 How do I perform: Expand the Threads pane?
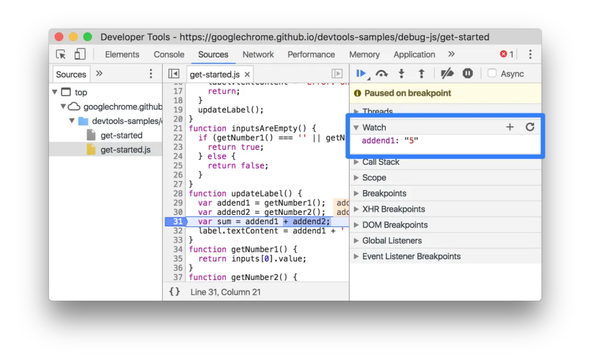[356, 111]
